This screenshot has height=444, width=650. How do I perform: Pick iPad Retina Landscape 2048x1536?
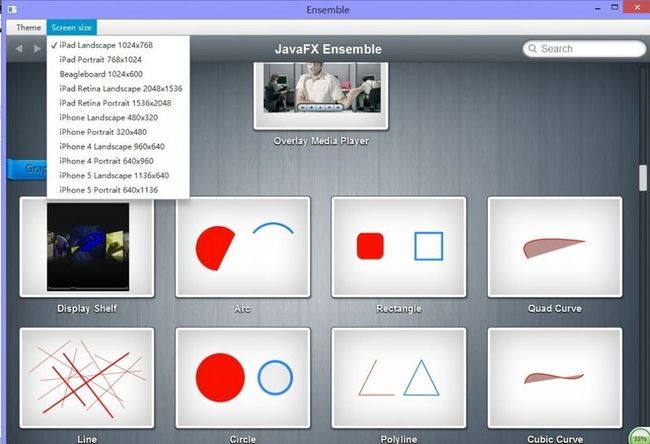tap(118, 88)
